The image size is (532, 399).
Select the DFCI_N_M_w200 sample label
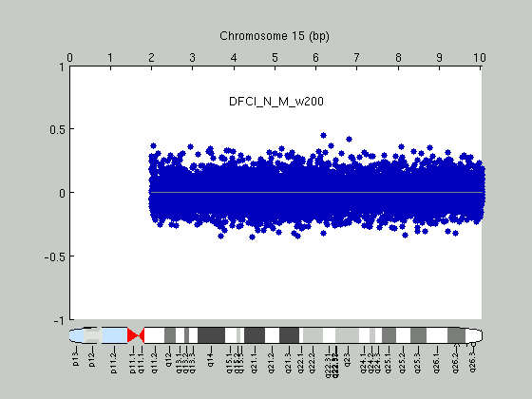pos(276,102)
